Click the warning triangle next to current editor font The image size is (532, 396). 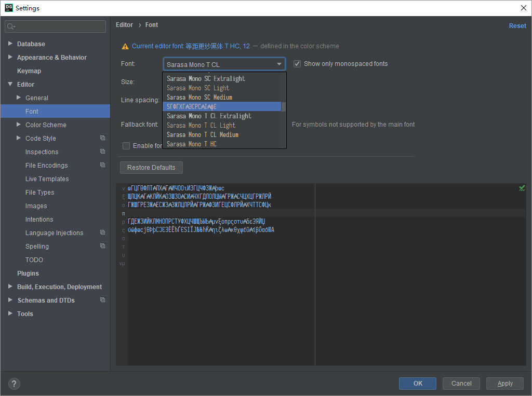point(125,46)
